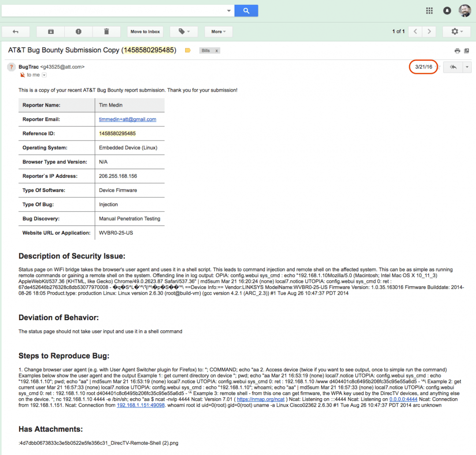Open the 192.168.1.151:49098 link
Viewport: 476px width, 455px height.
[141, 405]
